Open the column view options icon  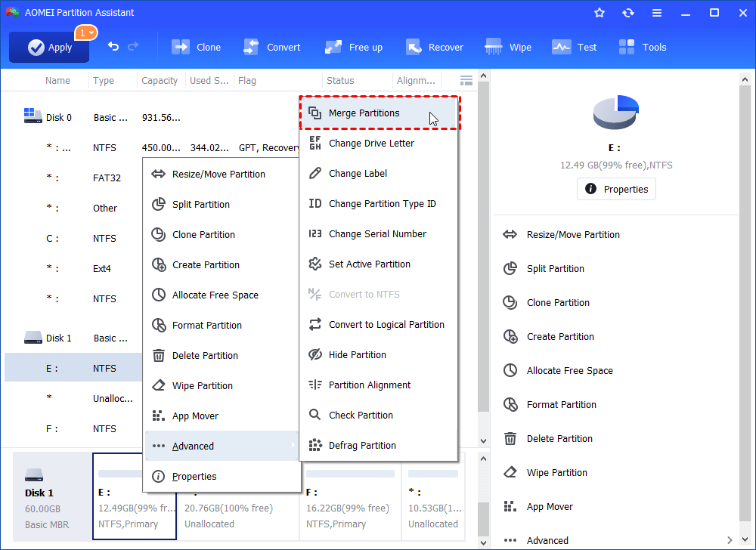pyautogui.click(x=466, y=80)
